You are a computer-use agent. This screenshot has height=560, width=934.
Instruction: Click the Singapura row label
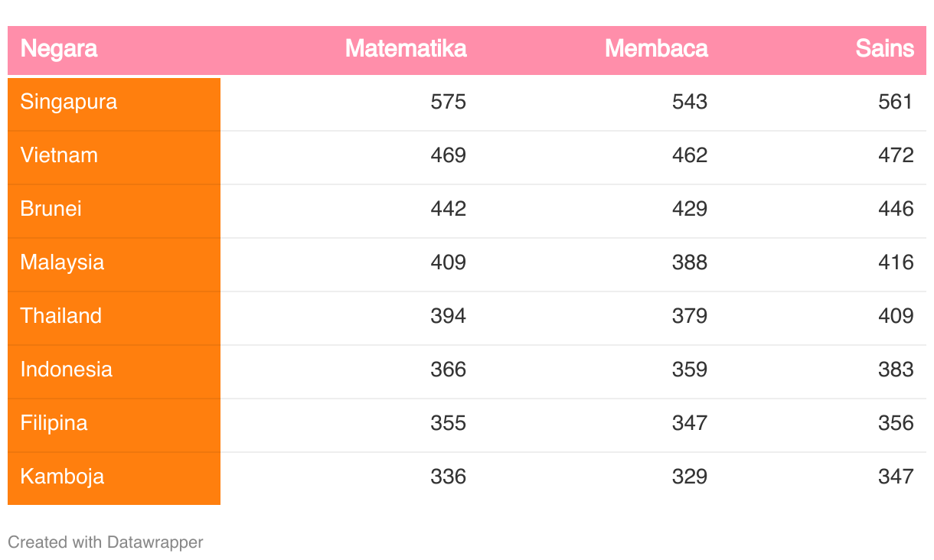pos(69,102)
